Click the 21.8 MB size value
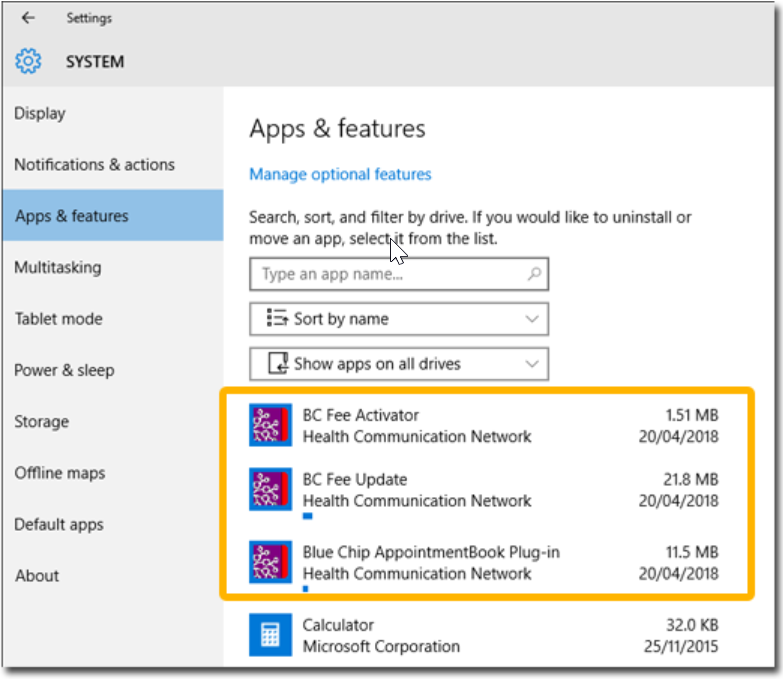 pyautogui.click(x=691, y=479)
